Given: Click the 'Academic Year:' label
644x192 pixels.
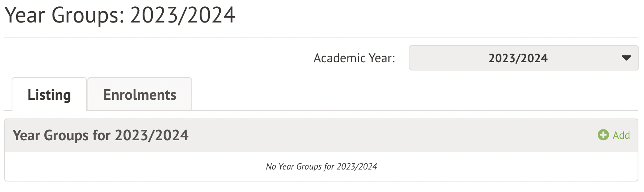Looking at the screenshot, I should pyautogui.click(x=354, y=58).
